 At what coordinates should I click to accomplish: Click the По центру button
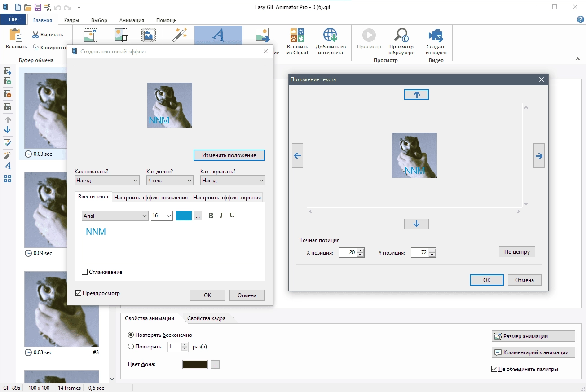coord(517,252)
